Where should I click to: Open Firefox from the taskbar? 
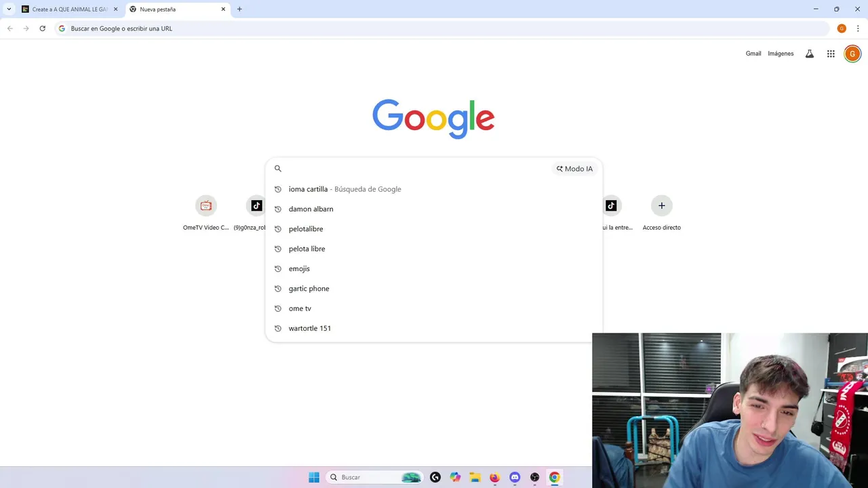495,477
